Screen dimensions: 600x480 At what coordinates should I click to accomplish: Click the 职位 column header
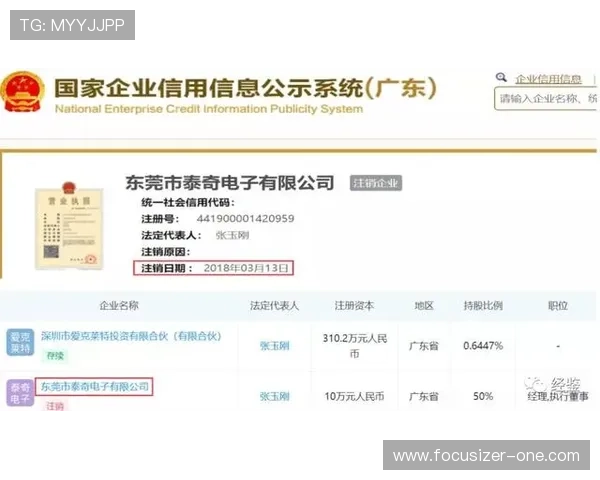click(558, 305)
